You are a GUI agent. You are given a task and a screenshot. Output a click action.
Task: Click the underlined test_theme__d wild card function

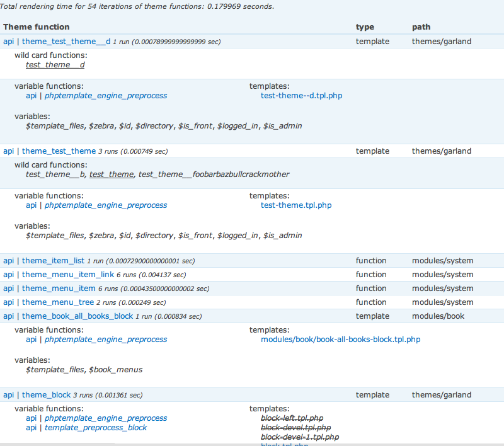(x=55, y=65)
